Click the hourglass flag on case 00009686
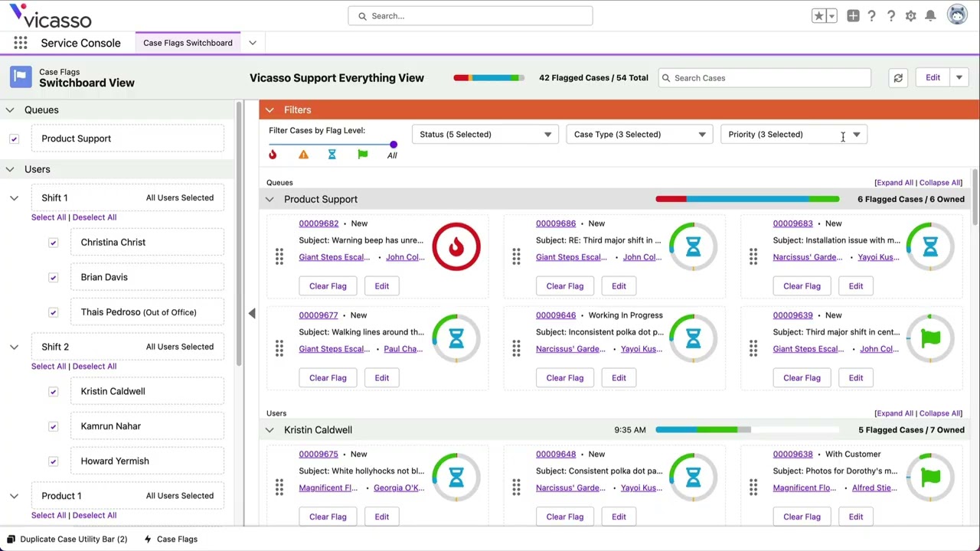The image size is (980, 551). coord(693,246)
